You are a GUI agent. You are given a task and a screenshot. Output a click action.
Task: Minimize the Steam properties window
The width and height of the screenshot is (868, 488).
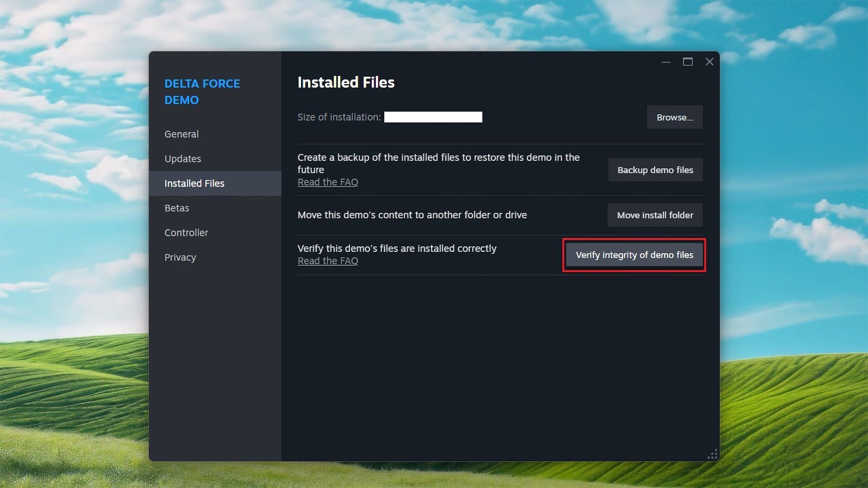point(666,62)
